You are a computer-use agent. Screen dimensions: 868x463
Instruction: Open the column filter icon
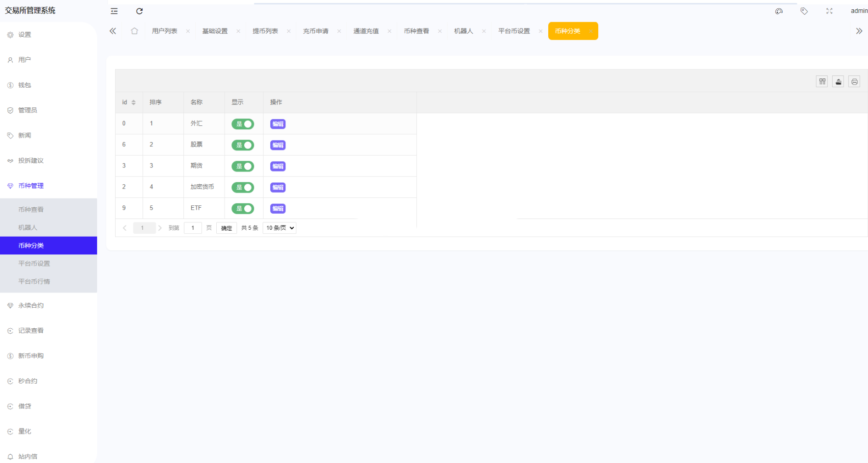[822, 82]
